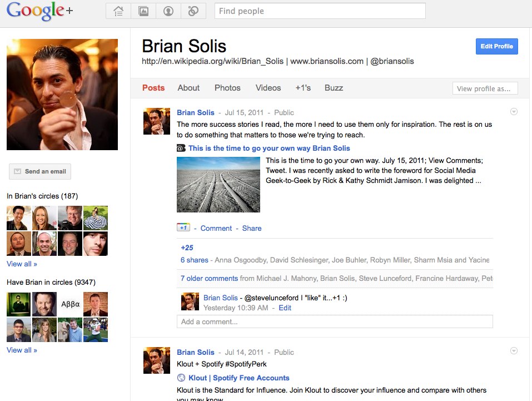Screen dimensions: 532x401
Task: Click the Jul 15, 2011 post date
Action: [x=244, y=112]
